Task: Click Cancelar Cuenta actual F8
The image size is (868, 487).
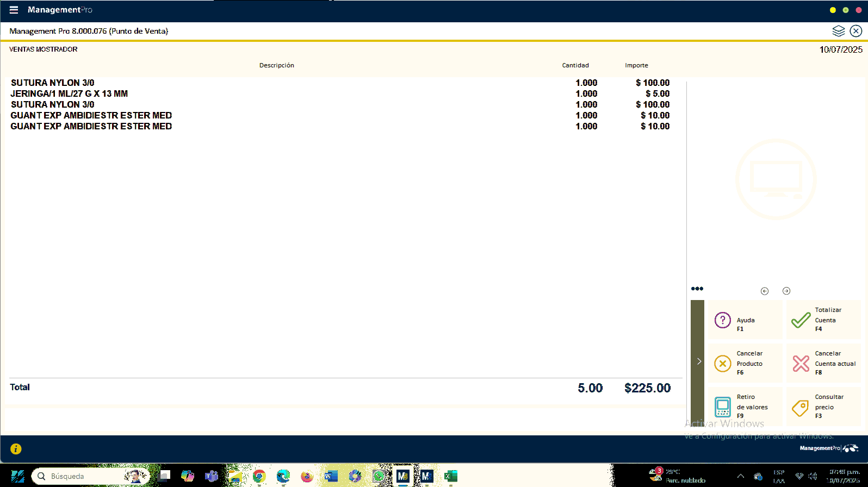Action: (x=823, y=363)
